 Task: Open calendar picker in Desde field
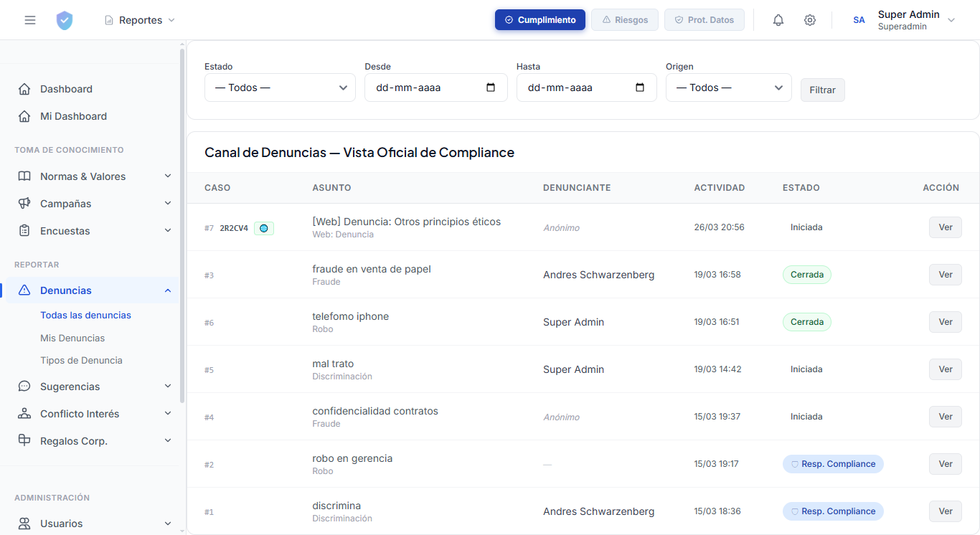coord(491,87)
